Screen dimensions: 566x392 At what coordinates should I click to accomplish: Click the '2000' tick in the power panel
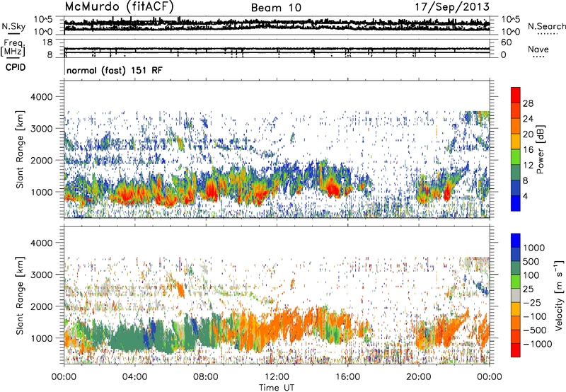click(41, 160)
